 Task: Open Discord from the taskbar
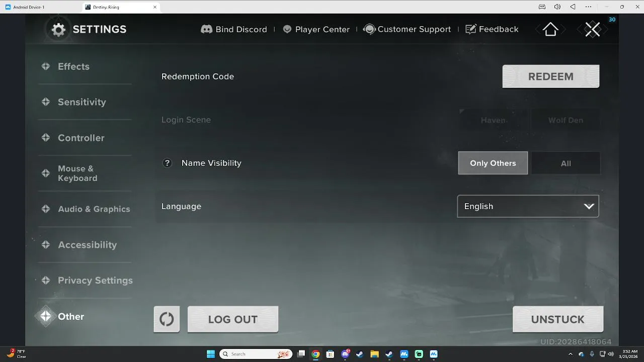coord(345,354)
